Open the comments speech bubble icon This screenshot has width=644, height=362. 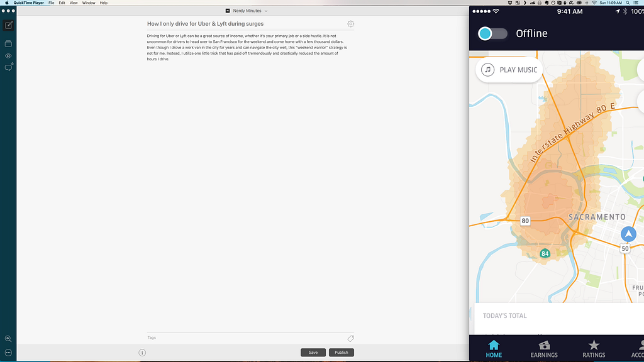[x=8, y=68]
